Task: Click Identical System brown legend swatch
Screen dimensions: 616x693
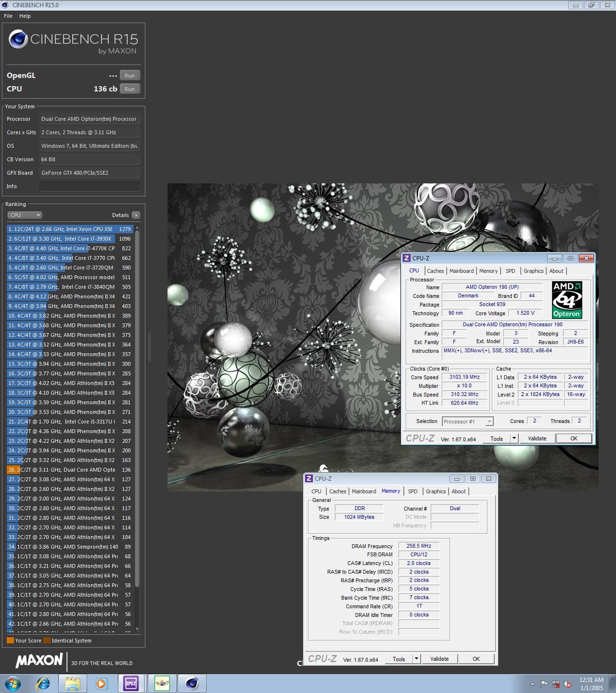Action: pyautogui.click(x=47, y=641)
